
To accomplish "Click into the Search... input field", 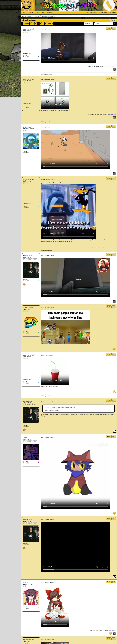I will click(x=103, y=24).
